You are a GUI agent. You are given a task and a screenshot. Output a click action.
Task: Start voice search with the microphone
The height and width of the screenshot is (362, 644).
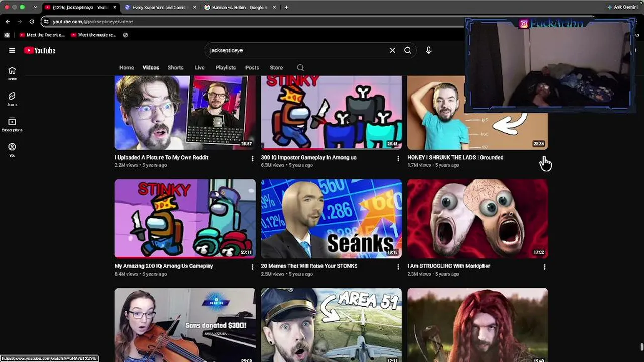coord(429,50)
